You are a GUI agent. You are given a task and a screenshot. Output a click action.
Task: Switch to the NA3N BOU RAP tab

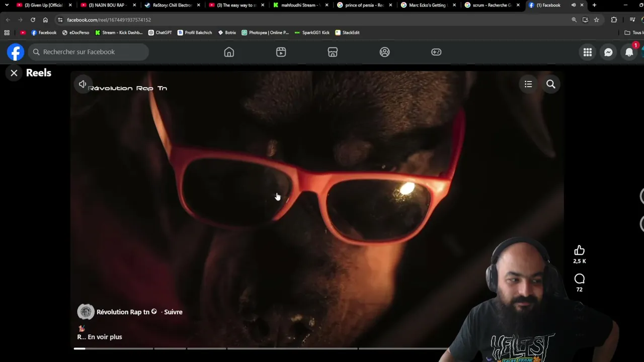coord(108,5)
